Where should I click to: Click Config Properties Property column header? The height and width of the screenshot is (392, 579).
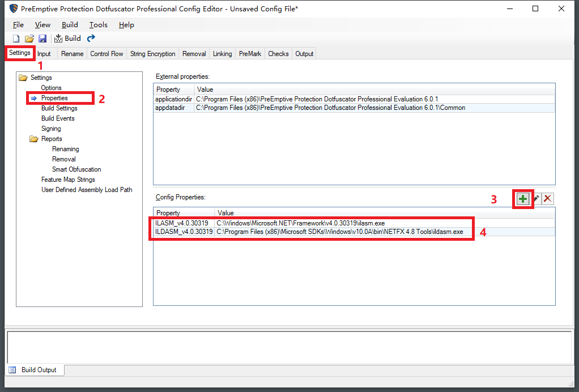coord(184,213)
